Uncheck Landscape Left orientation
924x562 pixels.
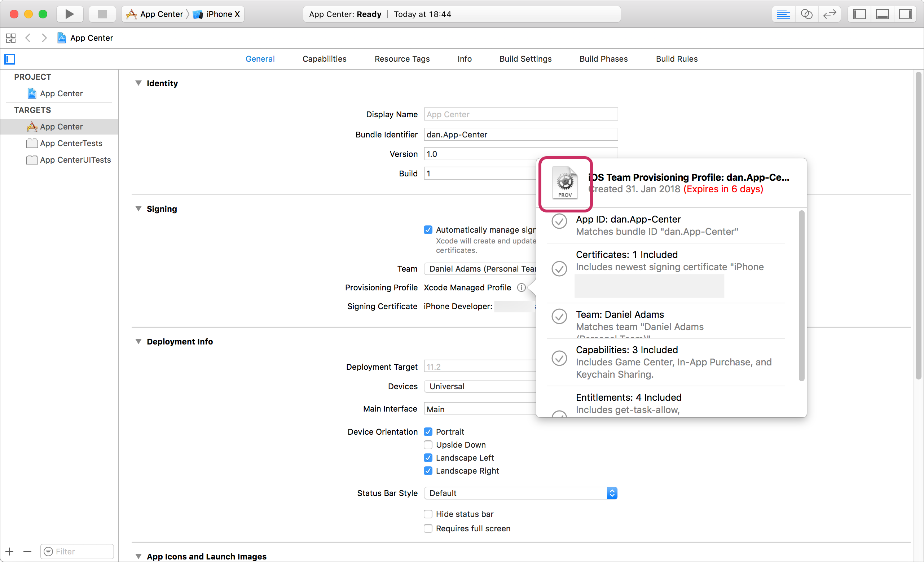pos(428,458)
